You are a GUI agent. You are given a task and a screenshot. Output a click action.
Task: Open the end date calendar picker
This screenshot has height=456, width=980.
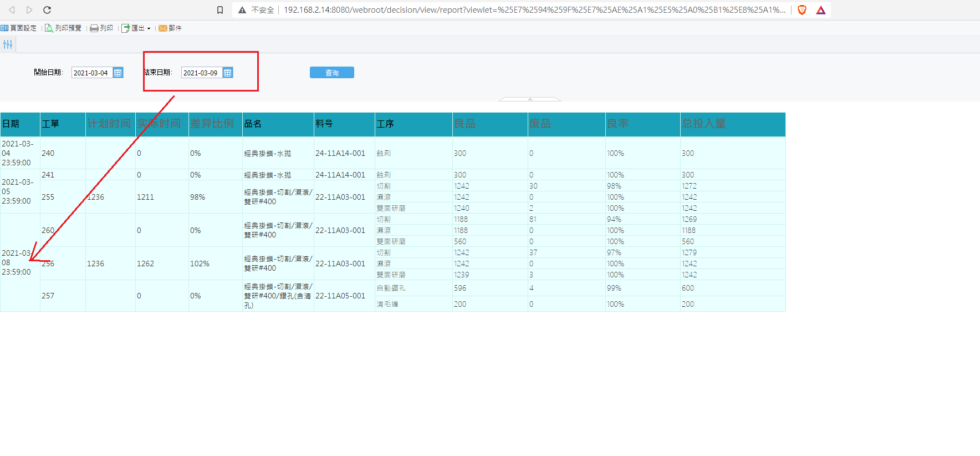tap(228, 73)
